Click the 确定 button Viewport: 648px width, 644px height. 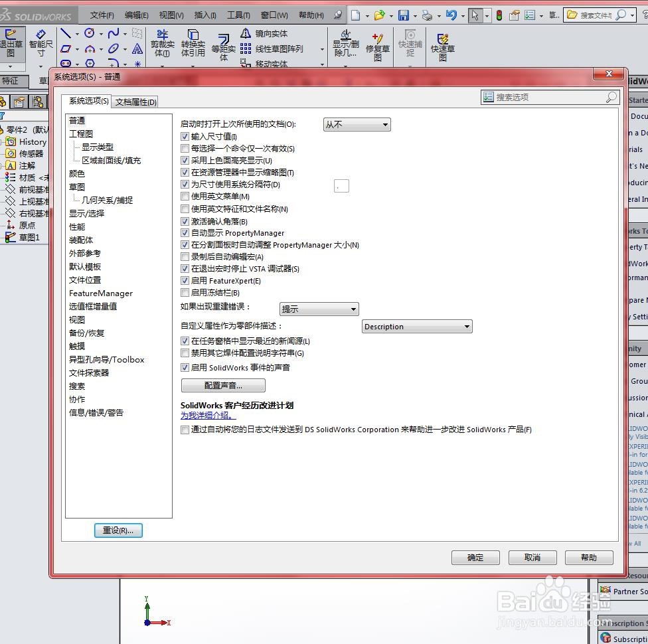475,558
